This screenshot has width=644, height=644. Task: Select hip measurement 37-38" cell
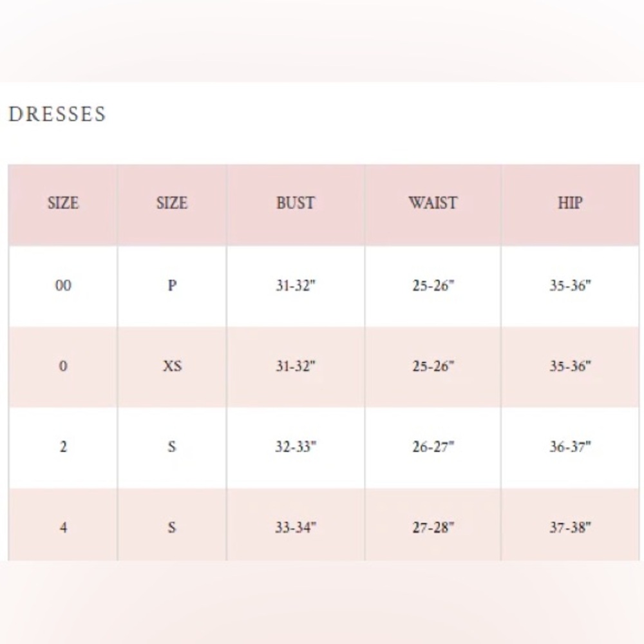coord(570,527)
